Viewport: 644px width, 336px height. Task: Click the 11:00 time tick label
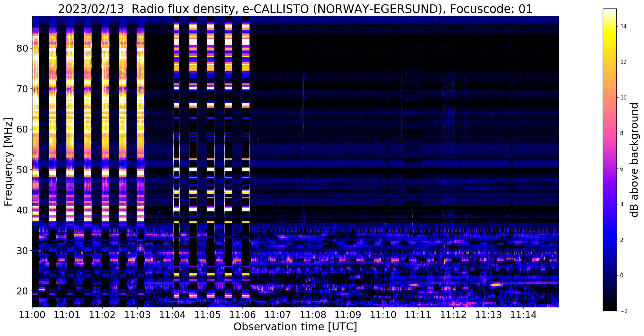point(32,315)
